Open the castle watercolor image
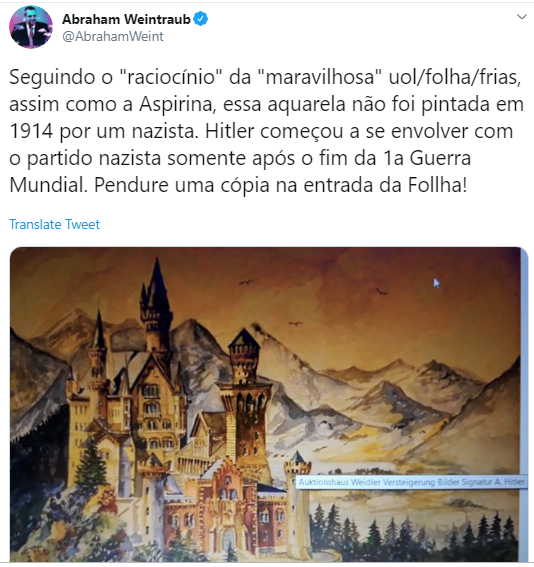 pos(269,404)
